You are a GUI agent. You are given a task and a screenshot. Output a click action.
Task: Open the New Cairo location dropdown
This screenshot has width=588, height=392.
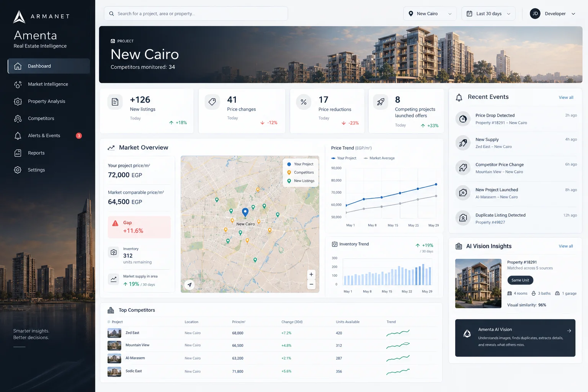(x=430, y=14)
